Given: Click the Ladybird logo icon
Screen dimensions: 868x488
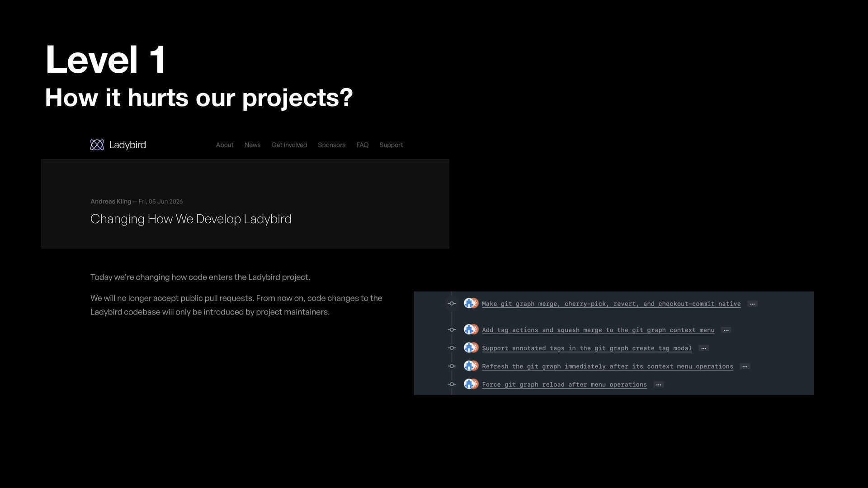Looking at the screenshot, I should point(97,145).
